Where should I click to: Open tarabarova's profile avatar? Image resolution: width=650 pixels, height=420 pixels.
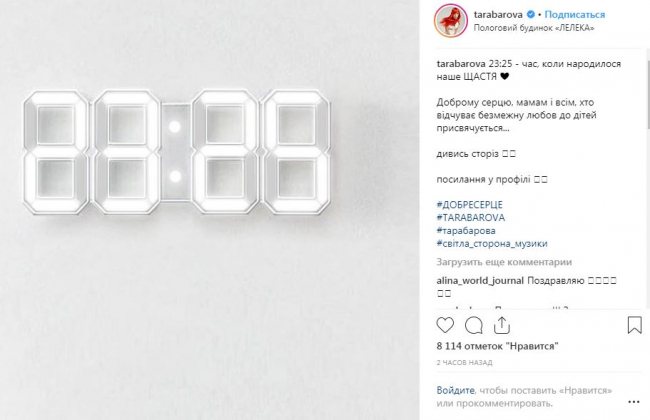coord(447,20)
